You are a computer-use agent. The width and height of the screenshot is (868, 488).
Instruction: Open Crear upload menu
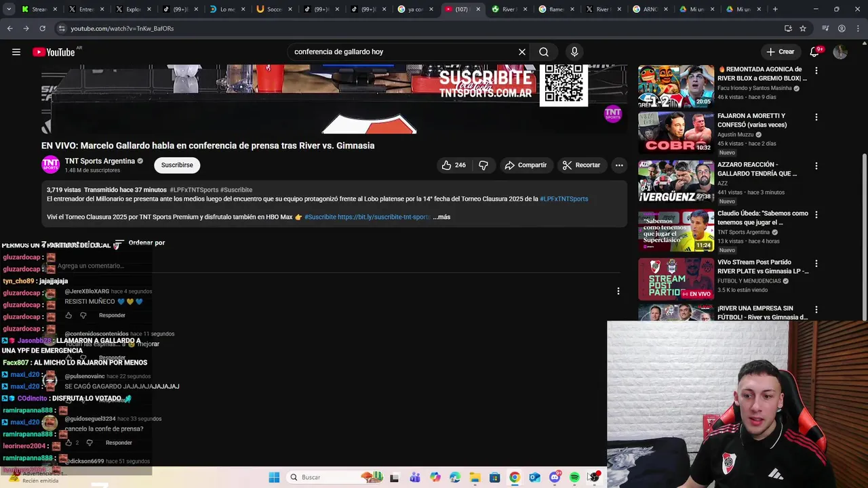click(x=780, y=52)
